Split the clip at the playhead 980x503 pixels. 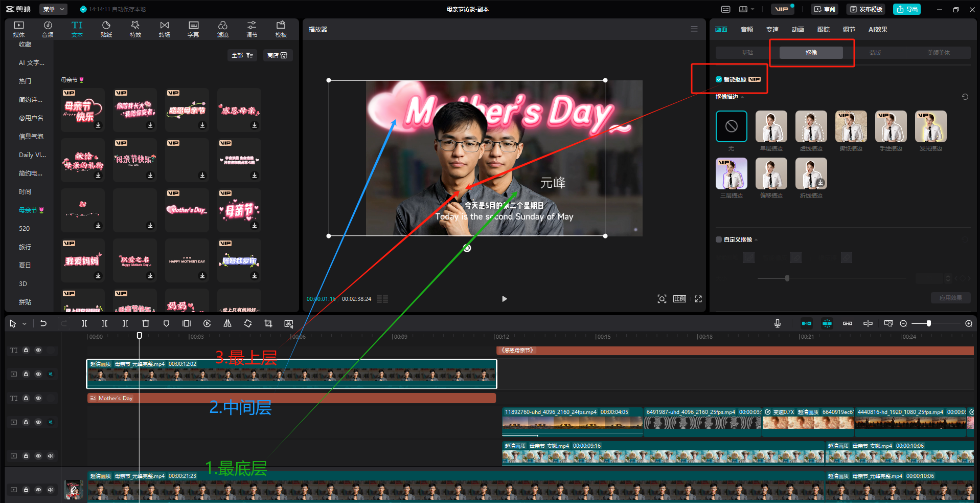coord(84,323)
